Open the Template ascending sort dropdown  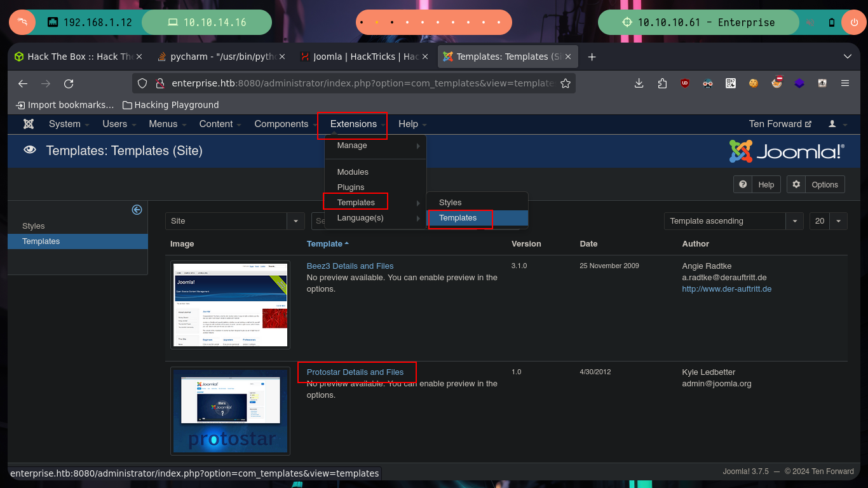point(733,221)
